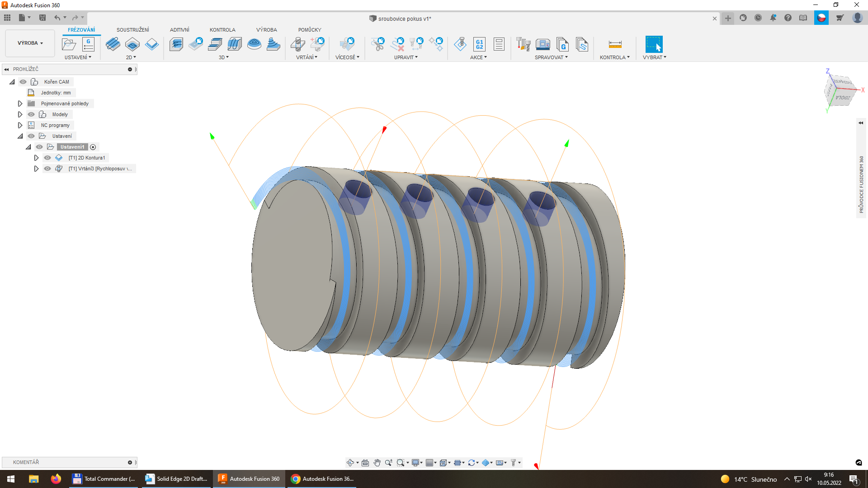Viewport: 868px width, 488px height.
Task: Open the G1 G2 post process icon
Action: tap(479, 44)
